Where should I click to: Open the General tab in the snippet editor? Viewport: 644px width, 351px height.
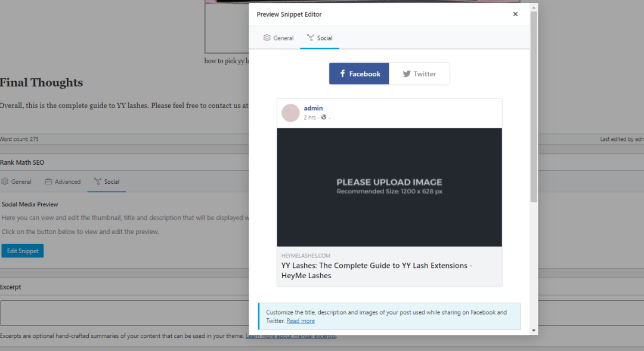point(278,38)
